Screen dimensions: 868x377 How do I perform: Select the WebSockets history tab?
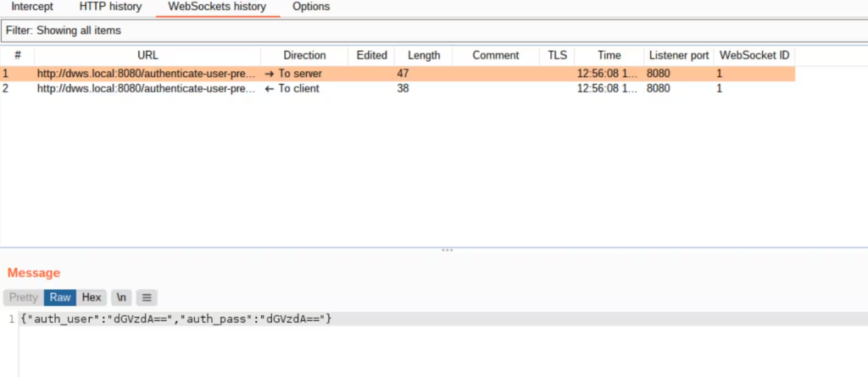point(217,7)
